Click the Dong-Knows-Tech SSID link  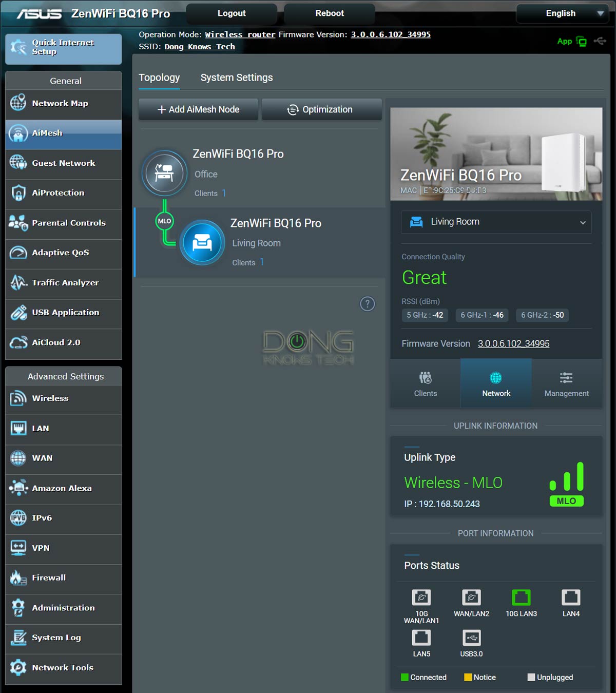200,47
